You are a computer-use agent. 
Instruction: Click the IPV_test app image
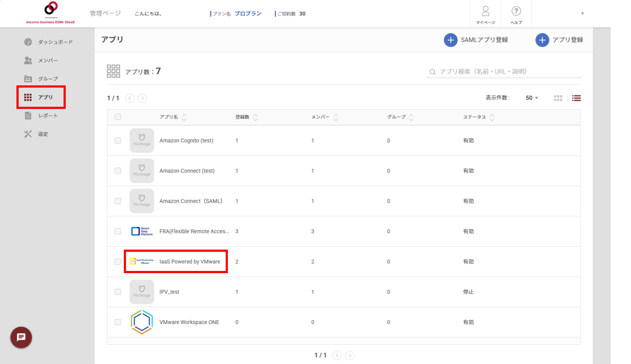[142, 292]
